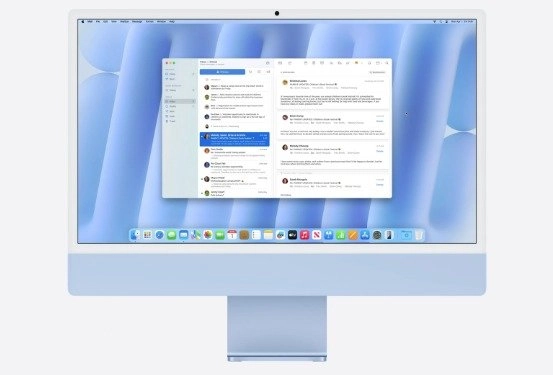Image resolution: width=553 pixels, height=375 pixels.
Task: Open the Reminders list icon in Dock
Action: point(256,235)
